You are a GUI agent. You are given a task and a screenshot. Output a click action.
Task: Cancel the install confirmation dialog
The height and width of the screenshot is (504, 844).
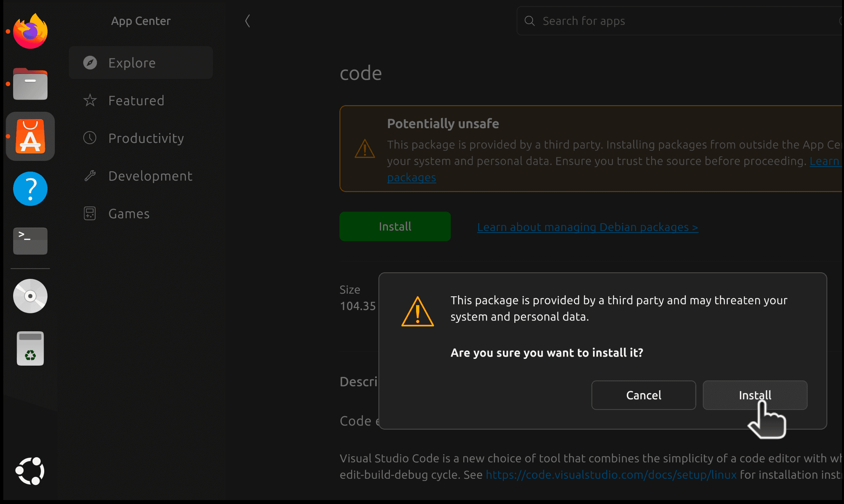pos(644,395)
